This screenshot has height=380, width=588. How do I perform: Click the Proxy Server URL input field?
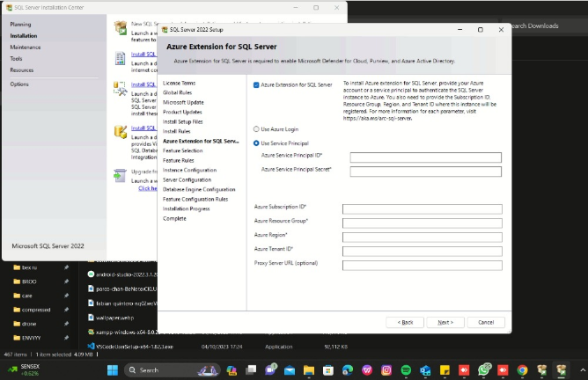point(422,264)
